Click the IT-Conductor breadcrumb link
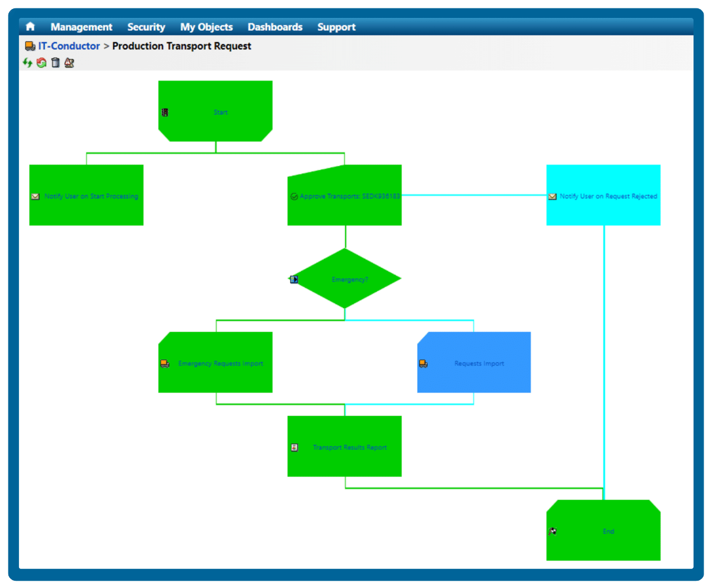The image size is (712, 588). pyautogui.click(x=69, y=45)
